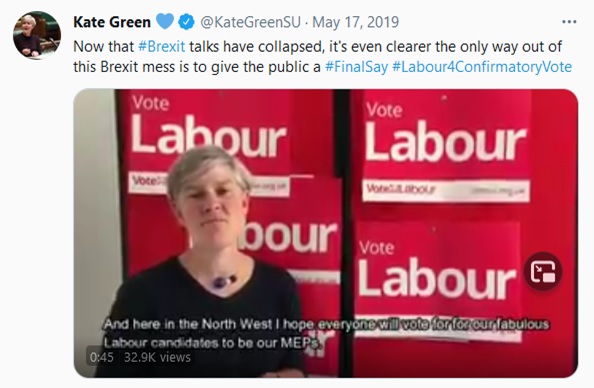The width and height of the screenshot is (594, 388).
Task: Click the 32.9K views counter
Action: 157,357
